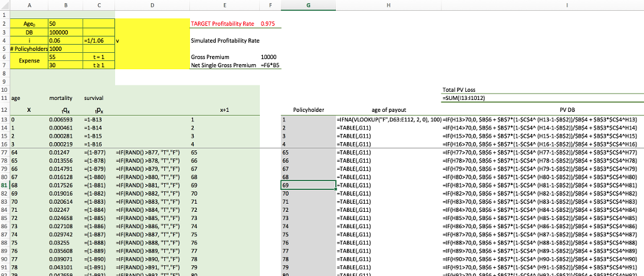This screenshot has height=276, width=644.
Task: Click the x+1 column heading
Action: [225, 109]
